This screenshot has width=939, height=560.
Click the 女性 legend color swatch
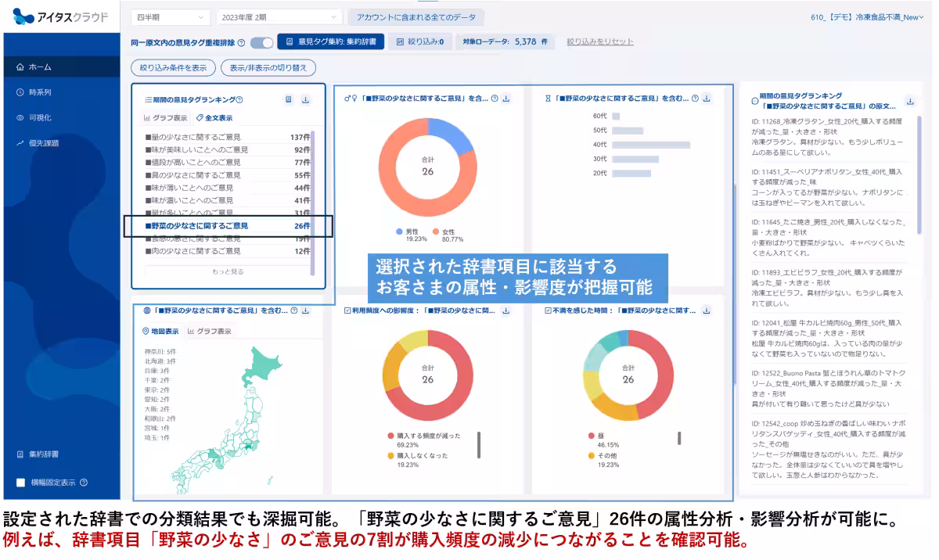point(435,232)
